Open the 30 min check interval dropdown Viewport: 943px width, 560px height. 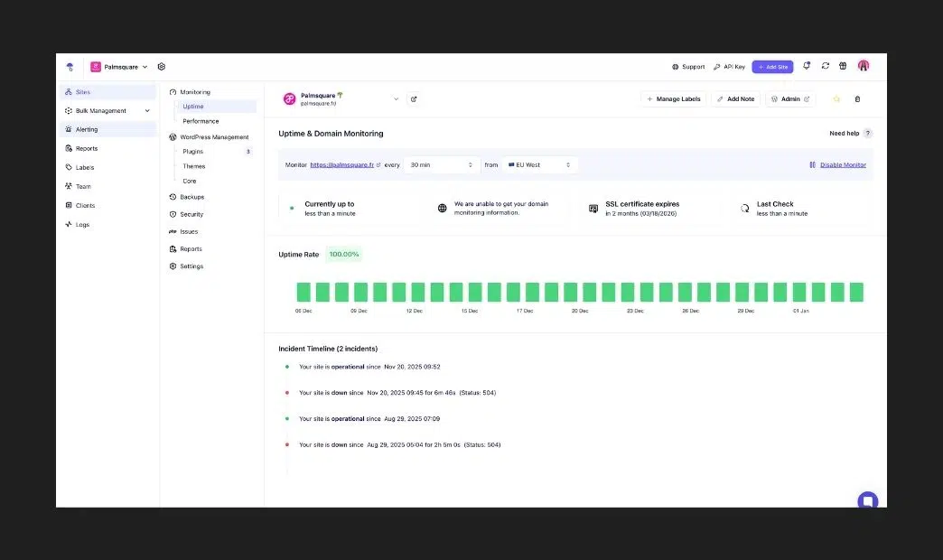click(441, 165)
